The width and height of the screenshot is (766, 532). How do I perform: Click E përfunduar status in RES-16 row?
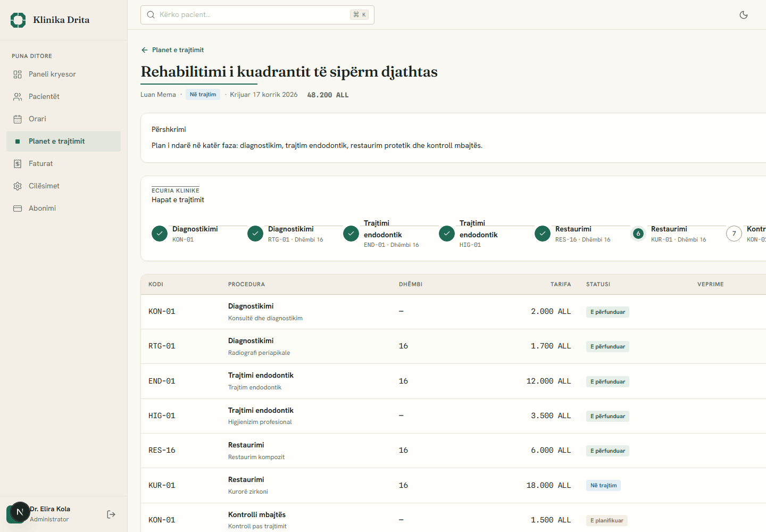click(x=607, y=451)
